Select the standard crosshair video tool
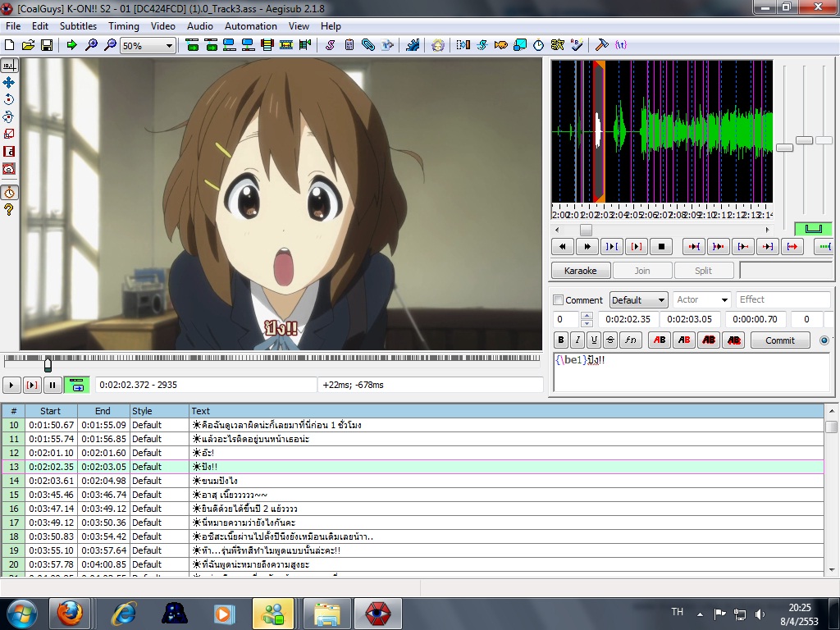The height and width of the screenshot is (630, 840). coord(9,66)
